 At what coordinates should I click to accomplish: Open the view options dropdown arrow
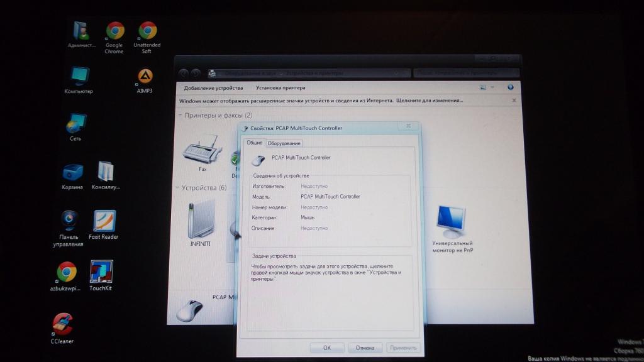pos(492,87)
